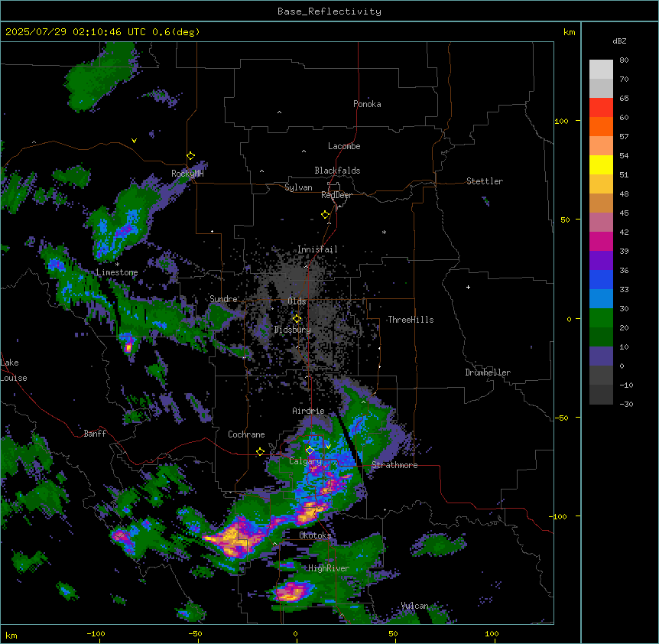Click the Lacombe city label
Screen dimensions: 659x644
click(344, 146)
